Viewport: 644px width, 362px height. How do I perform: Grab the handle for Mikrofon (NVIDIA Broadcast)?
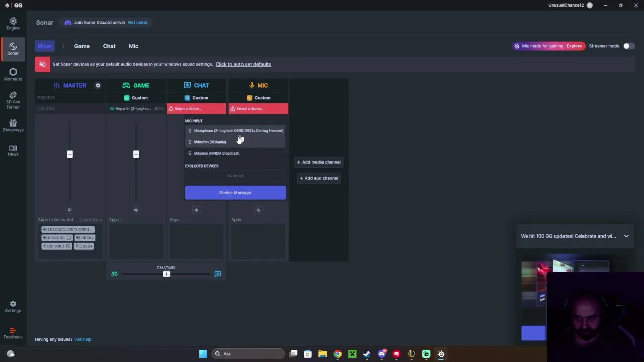click(190, 153)
